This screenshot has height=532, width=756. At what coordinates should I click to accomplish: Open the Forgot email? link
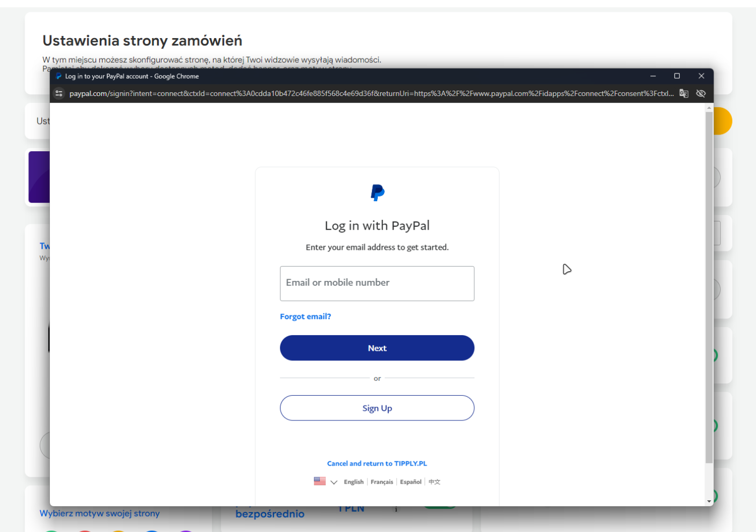305,316
